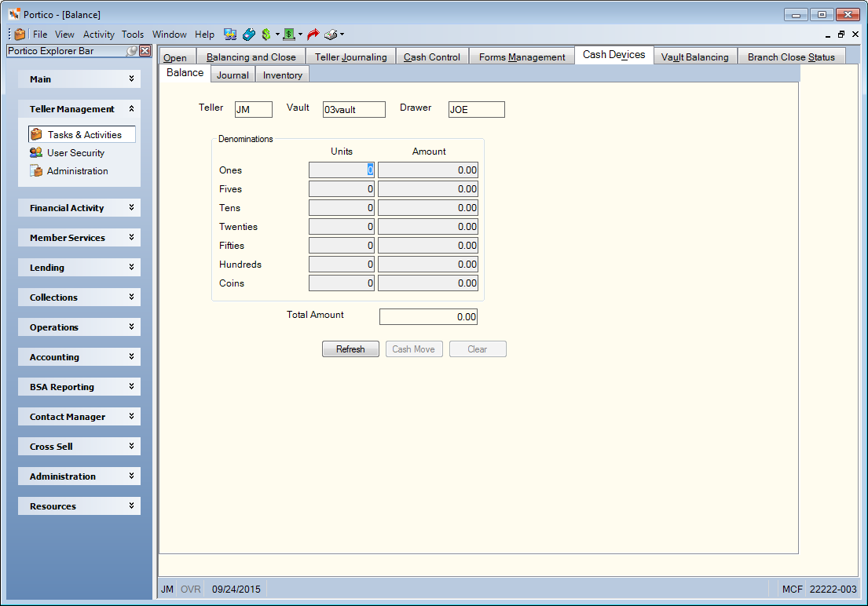Screen dimensions: 868x606
Task: Close the Portico Explorer Bar panel
Action: pos(145,51)
